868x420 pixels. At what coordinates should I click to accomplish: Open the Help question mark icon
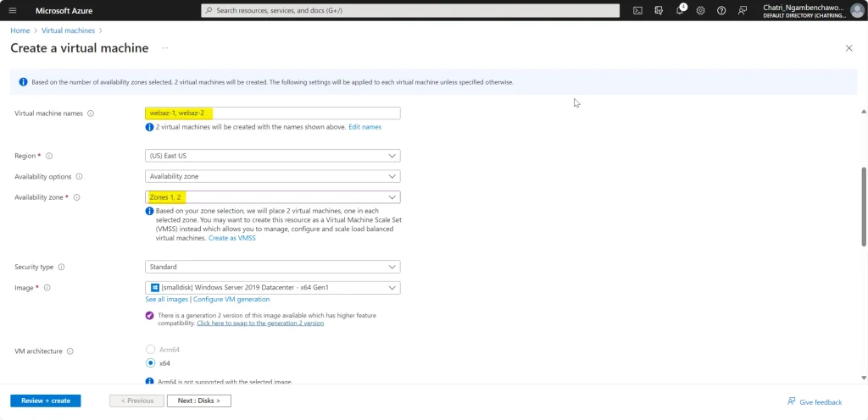pos(721,10)
